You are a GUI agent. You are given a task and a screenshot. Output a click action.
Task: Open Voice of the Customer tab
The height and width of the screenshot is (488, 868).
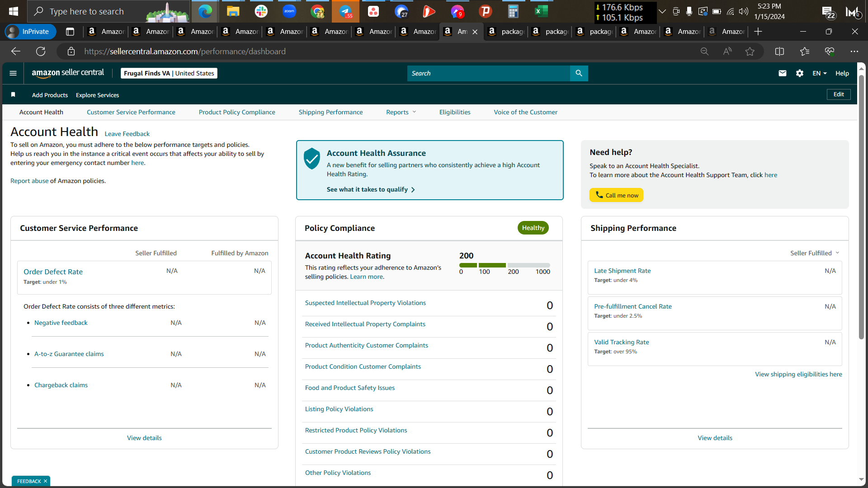pyautogui.click(x=525, y=112)
